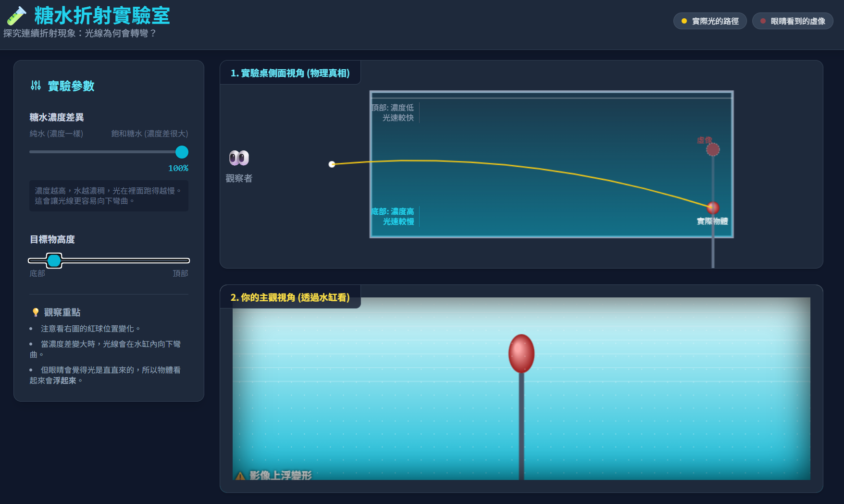The image size is (844, 504).
Task: Click the 目標物高度 slider handle
Action: [54, 260]
